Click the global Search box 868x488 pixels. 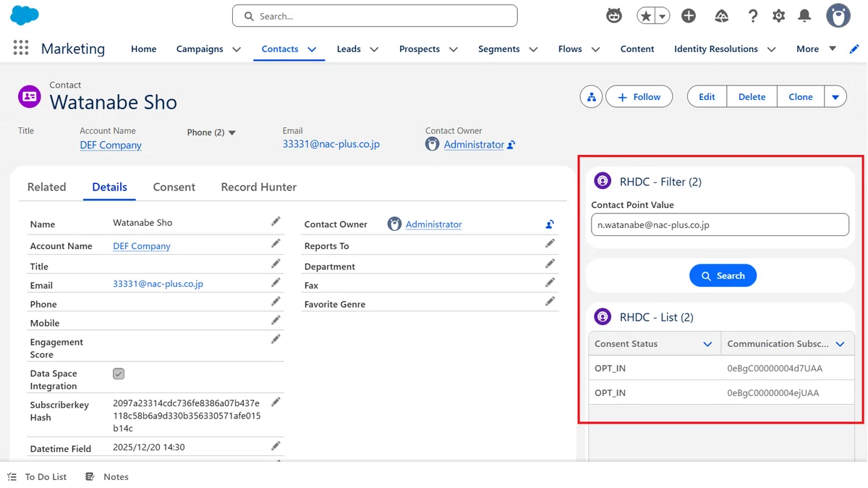[x=375, y=16]
